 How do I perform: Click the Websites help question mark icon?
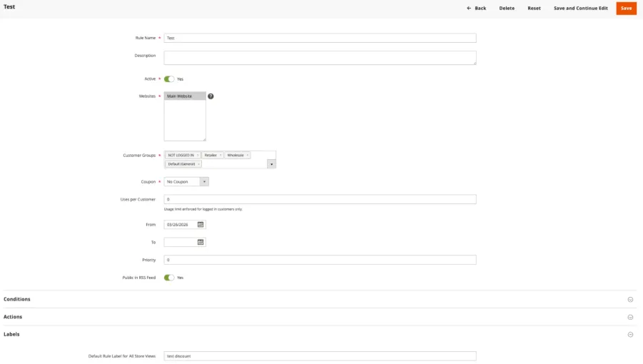click(x=211, y=96)
